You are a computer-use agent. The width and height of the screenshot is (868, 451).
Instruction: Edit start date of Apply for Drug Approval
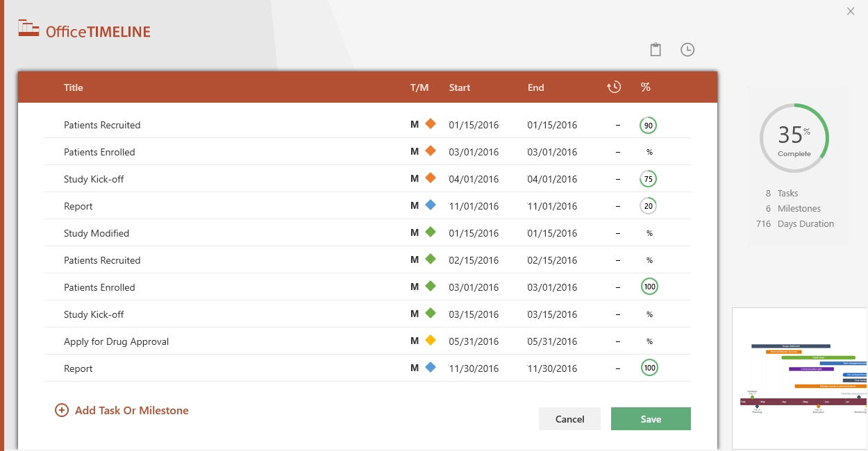click(x=474, y=341)
